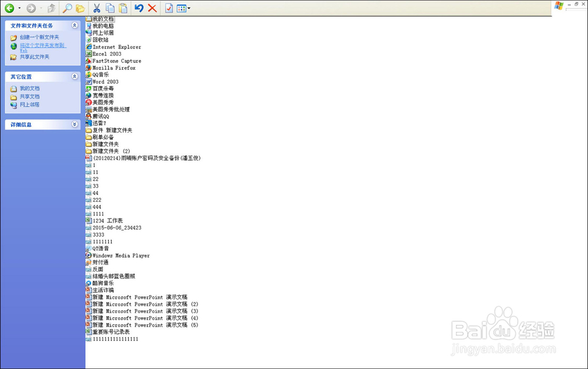Open the Back button history dropdown arrow
Image resolution: width=588 pixels, height=369 pixels.
19,8
